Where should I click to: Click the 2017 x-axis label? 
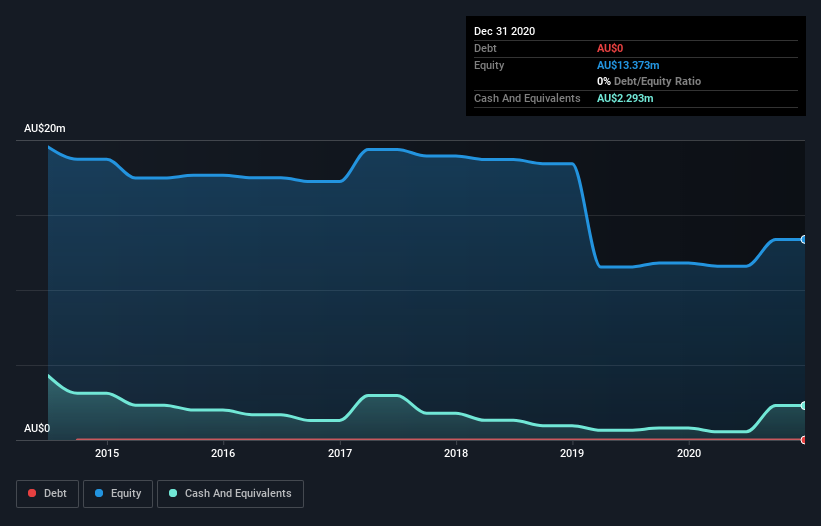[340, 453]
